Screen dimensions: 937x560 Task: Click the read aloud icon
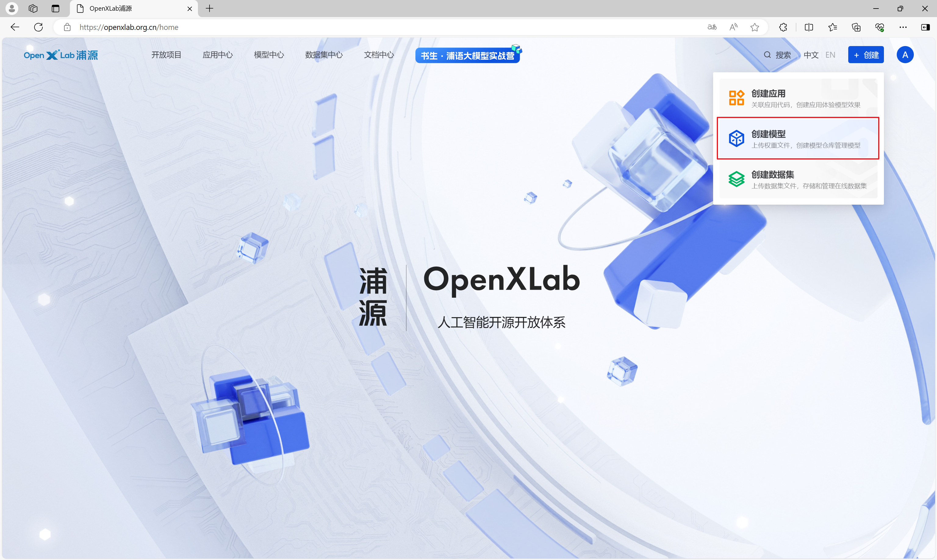coord(734,27)
